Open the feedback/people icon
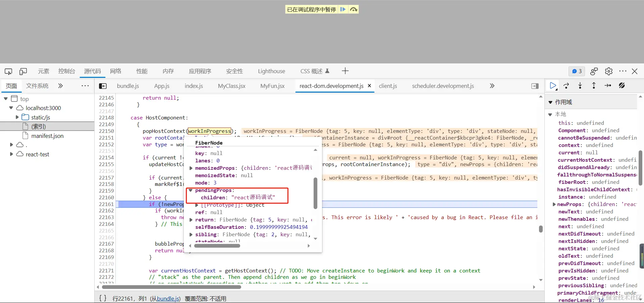 coord(594,71)
